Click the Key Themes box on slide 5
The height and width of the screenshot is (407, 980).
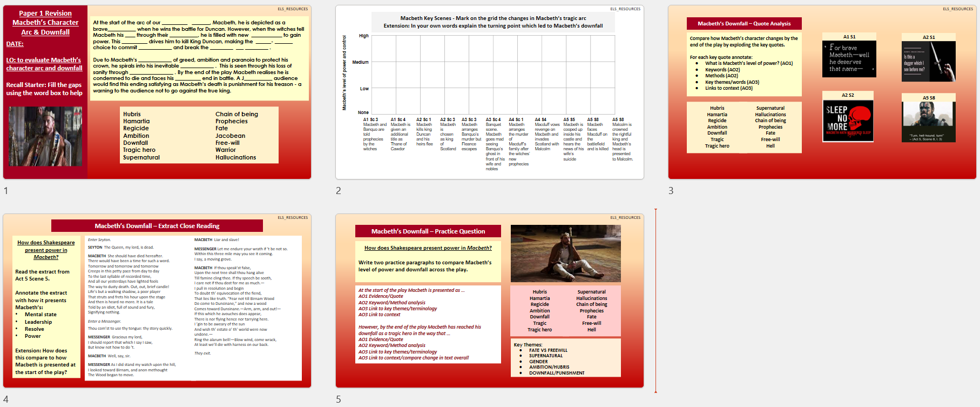coord(565,358)
